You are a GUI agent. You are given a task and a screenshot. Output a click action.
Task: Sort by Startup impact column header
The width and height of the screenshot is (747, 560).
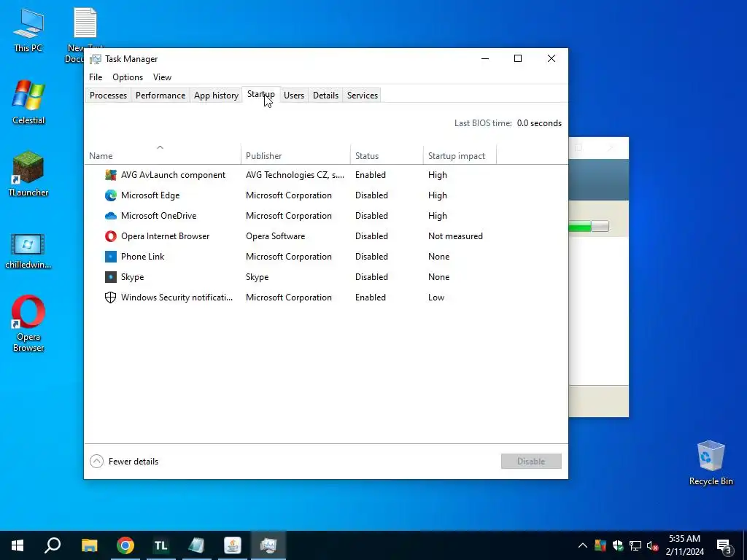[460, 156]
